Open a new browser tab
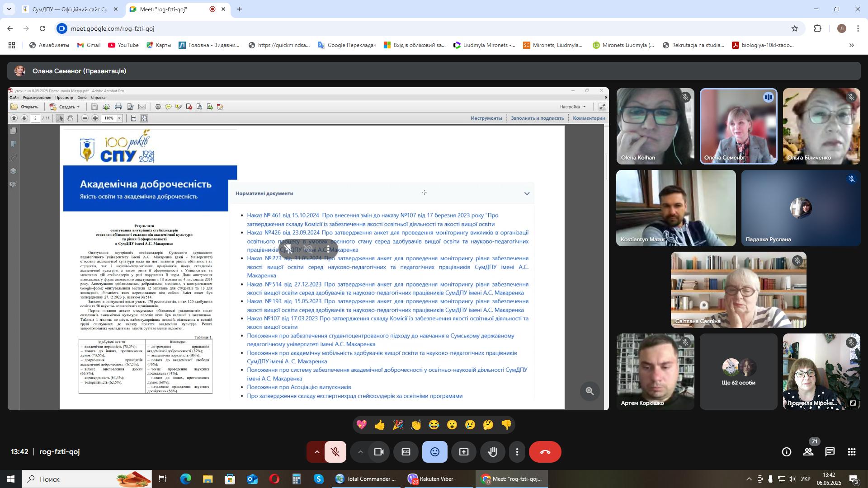 pos(240,9)
